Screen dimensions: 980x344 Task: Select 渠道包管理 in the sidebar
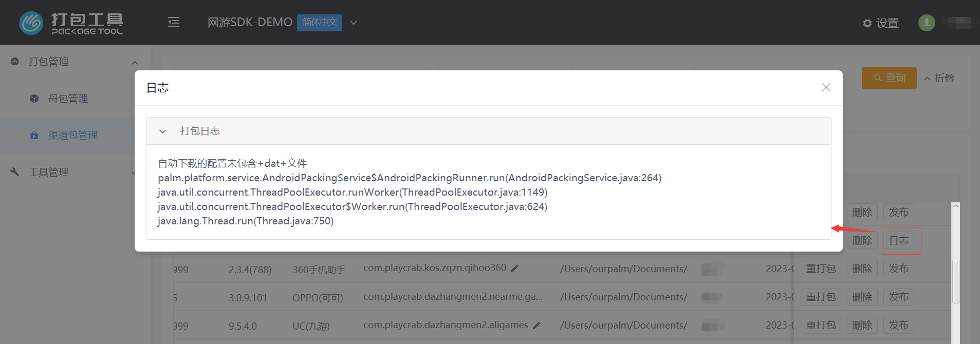click(72, 136)
